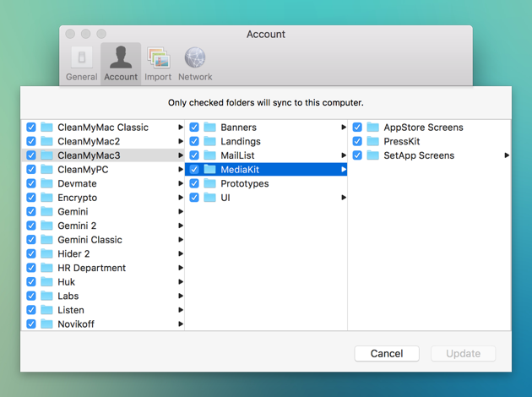
Task: Click the Labs folder icon
Action: 46,296
